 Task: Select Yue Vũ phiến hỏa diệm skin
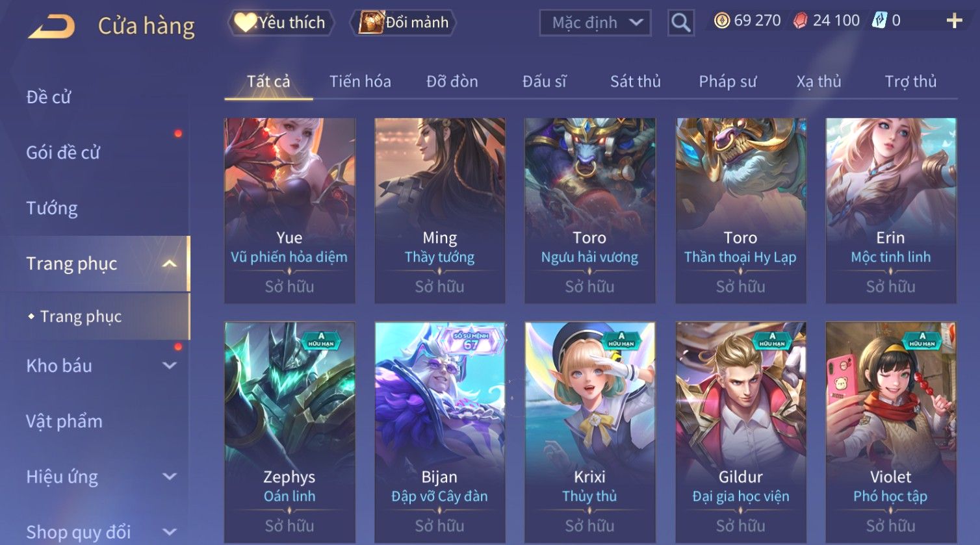(x=290, y=210)
